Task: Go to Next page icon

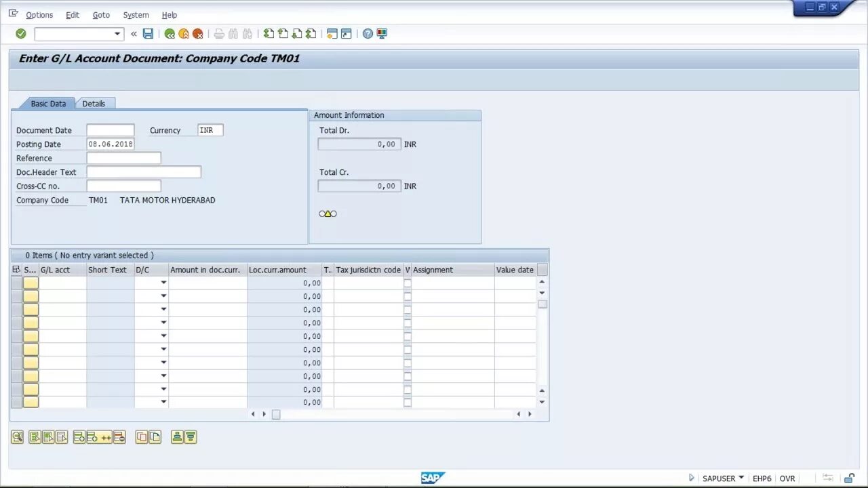Action: point(296,33)
